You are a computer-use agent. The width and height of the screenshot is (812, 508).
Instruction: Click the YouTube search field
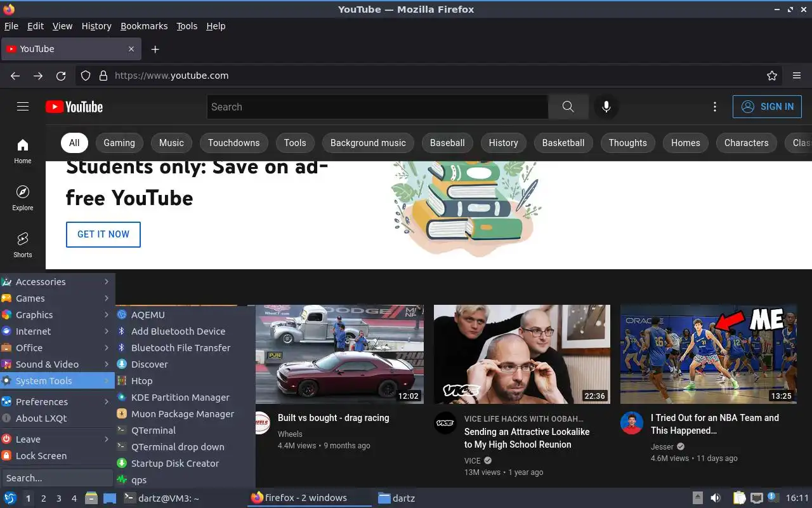point(377,107)
